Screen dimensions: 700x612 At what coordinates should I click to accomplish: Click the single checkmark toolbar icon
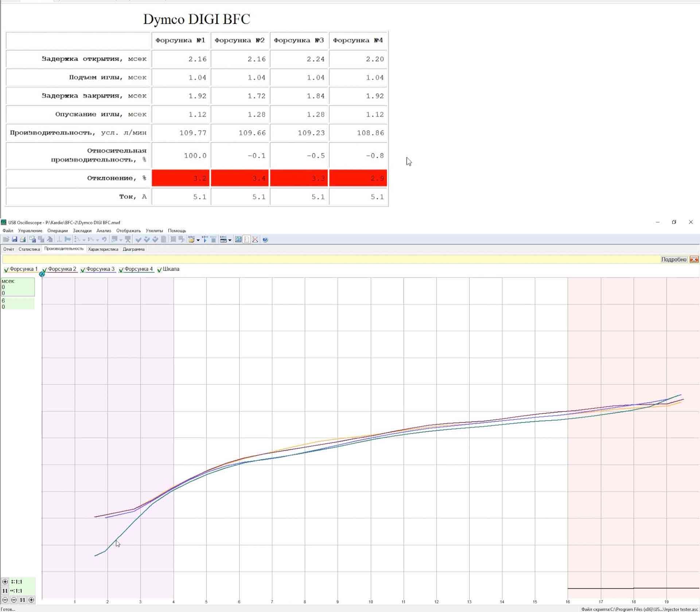pos(138,239)
